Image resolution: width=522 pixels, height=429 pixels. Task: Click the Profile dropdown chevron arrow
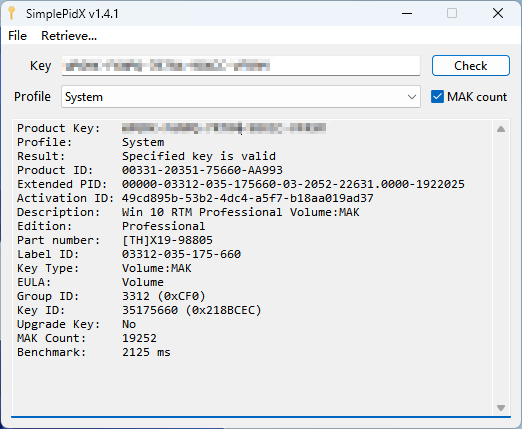coord(412,97)
